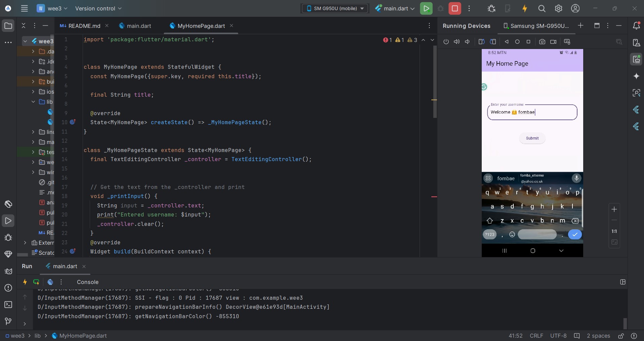
Task: Hot restart the app in Run panel
Action: pyautogui.click(x=36, y=282)
